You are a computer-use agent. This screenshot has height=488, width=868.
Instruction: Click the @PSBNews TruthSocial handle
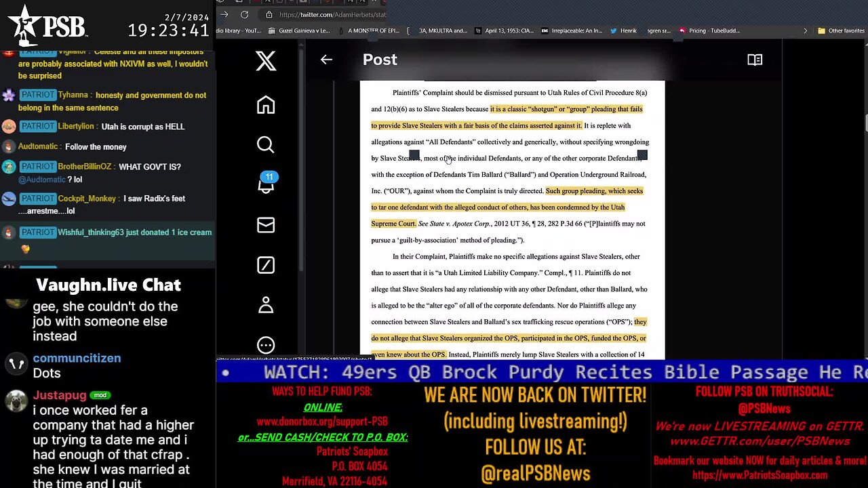[x=764, y=409]
